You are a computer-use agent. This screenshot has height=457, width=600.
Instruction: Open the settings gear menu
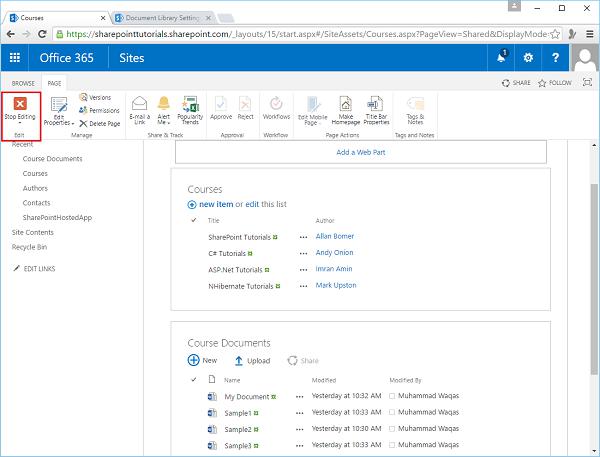[528, 57]
